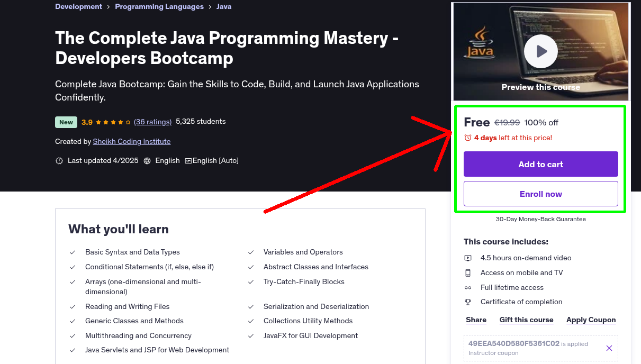Viewport: 641px width, 364px height.
Task: Click the infinity lifetime access icon
Action: pos(468,288)
